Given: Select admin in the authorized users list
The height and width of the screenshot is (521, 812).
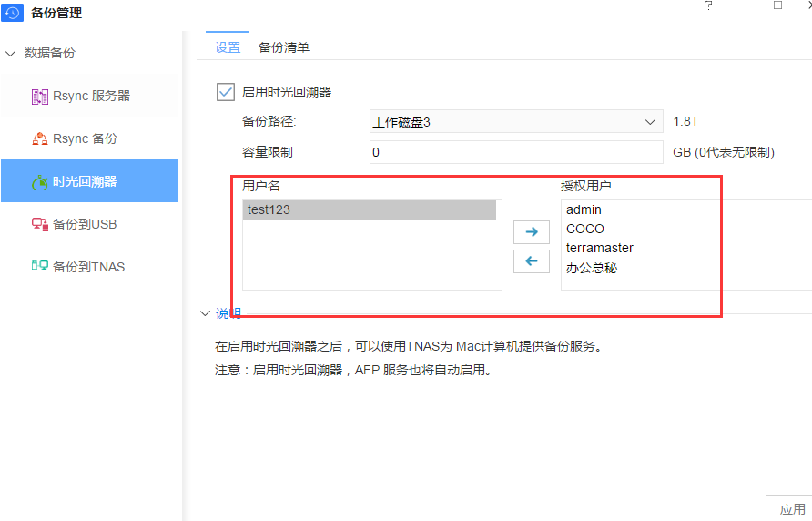Looking at the screenshot, I should point(584,209).
